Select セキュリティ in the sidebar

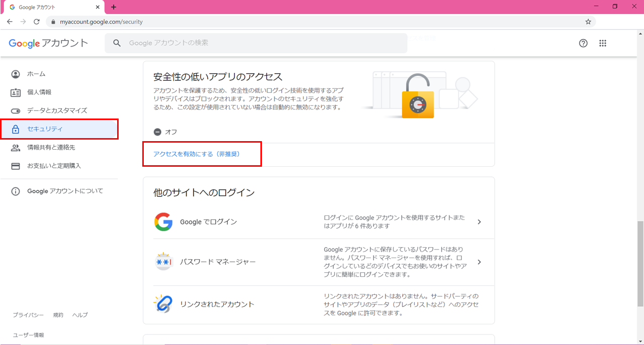(x=59, y=129)
